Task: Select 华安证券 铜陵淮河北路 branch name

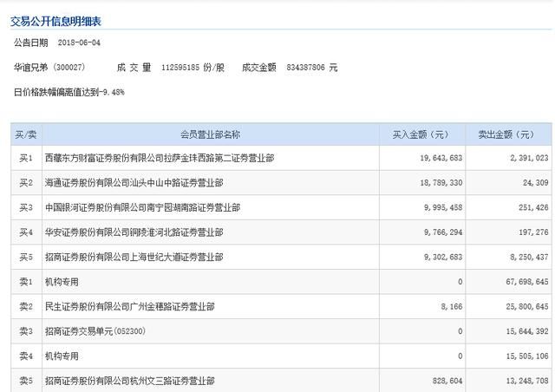Action: (134, 232)
